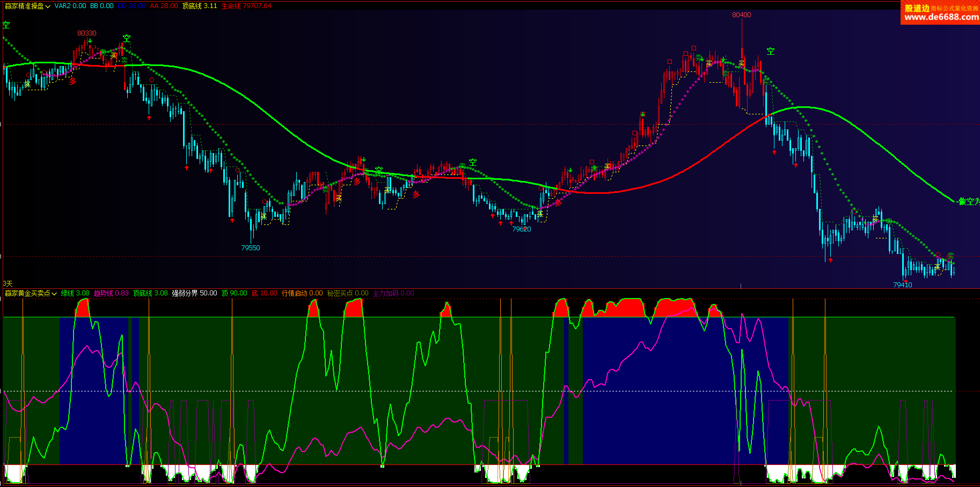Select the red AA 28.00 readout

pyautogui.click(x=164, y=6)
